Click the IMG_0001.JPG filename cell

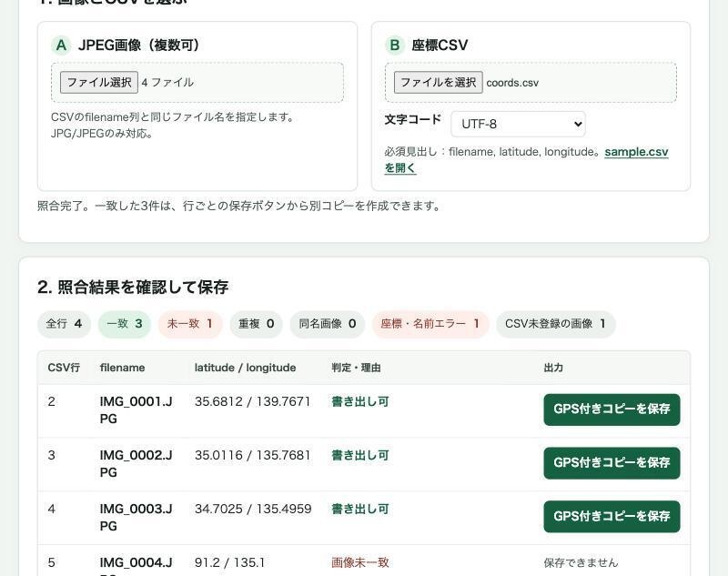coord(136,409)
